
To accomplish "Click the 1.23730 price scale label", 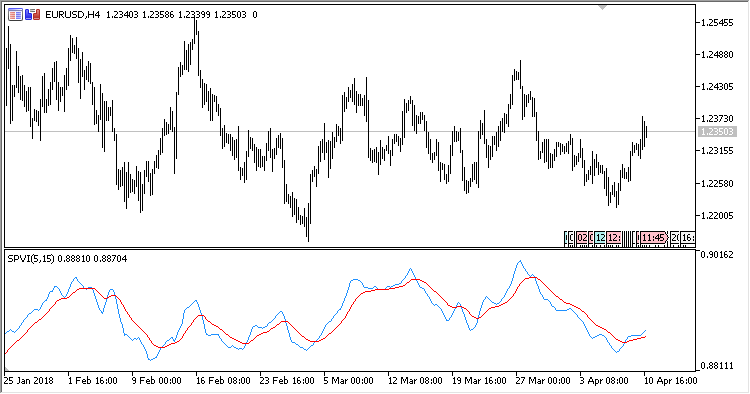I will [x=717, y=119].
